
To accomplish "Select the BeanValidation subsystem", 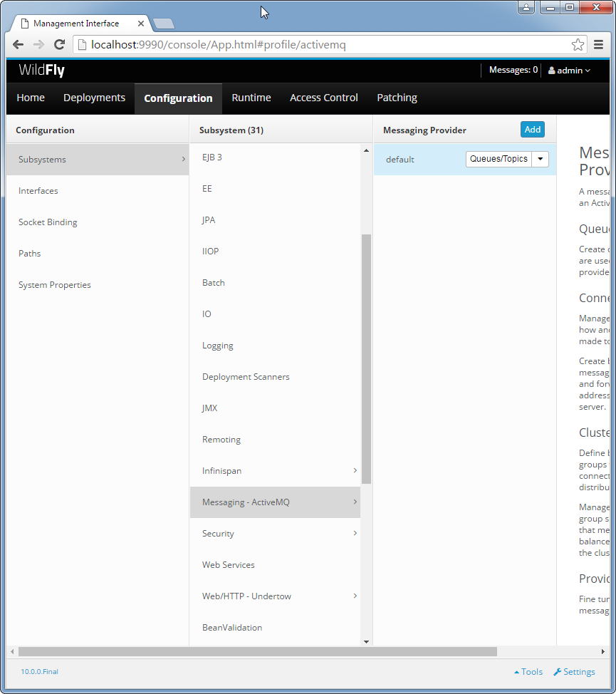I will click(275, 628).
